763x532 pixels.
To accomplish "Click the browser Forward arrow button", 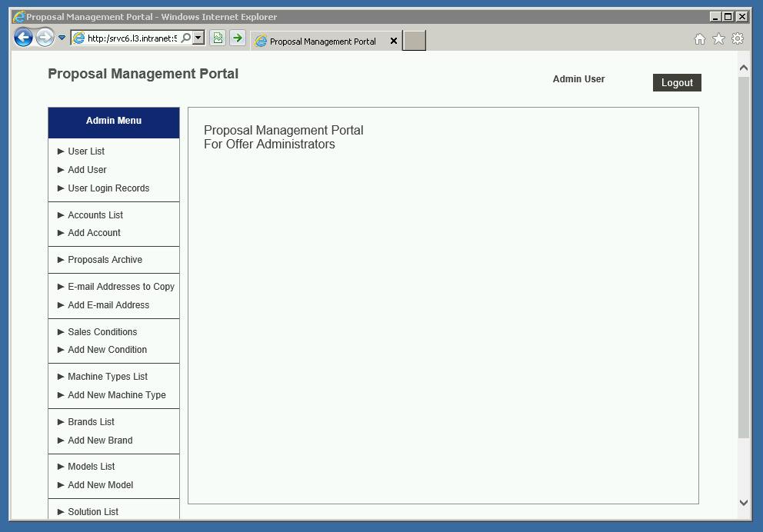I will pos(45,38).
